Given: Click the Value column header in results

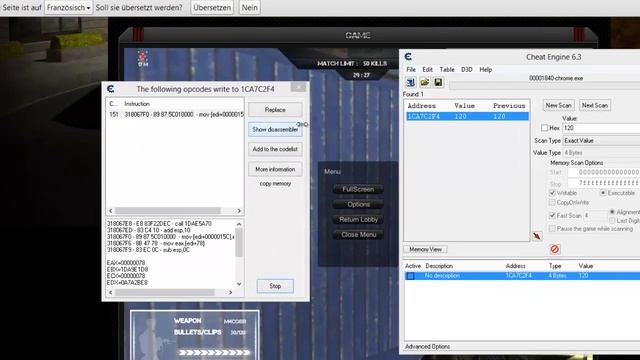Looking at the screenshot, I should 464,106.
